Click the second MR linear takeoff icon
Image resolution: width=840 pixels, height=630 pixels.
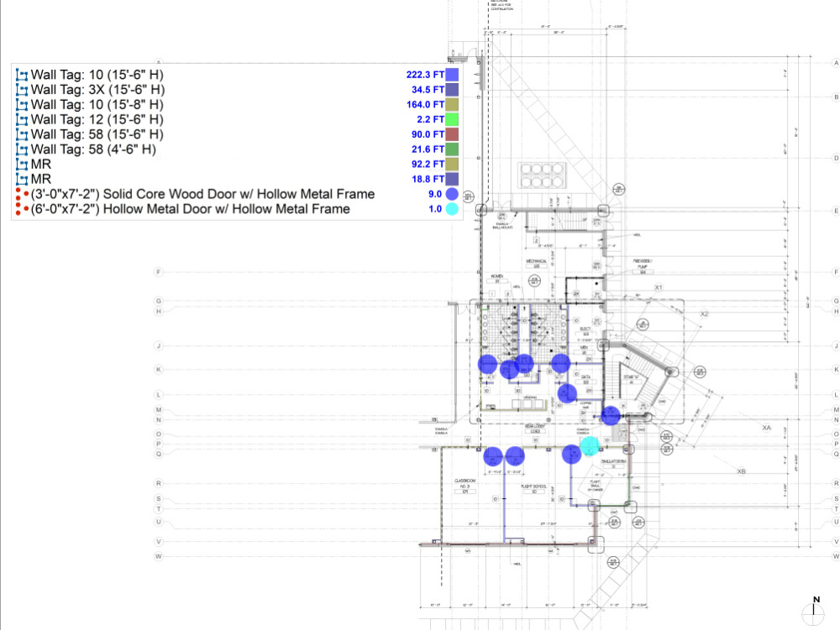pos(23,180)
